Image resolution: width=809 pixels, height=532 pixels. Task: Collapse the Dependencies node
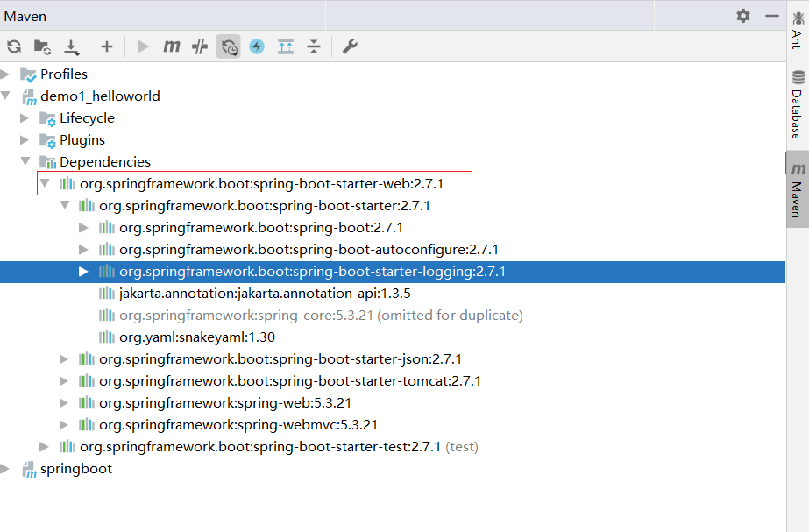pyautogui.click(x=25, y=161)
